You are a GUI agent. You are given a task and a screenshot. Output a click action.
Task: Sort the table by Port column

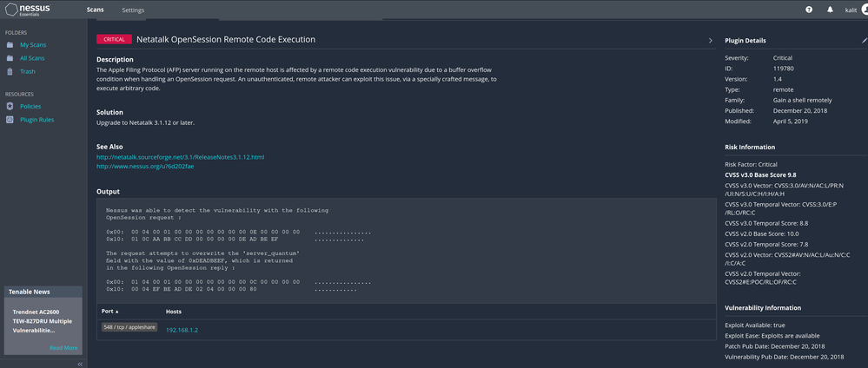[x=109, y=311]
